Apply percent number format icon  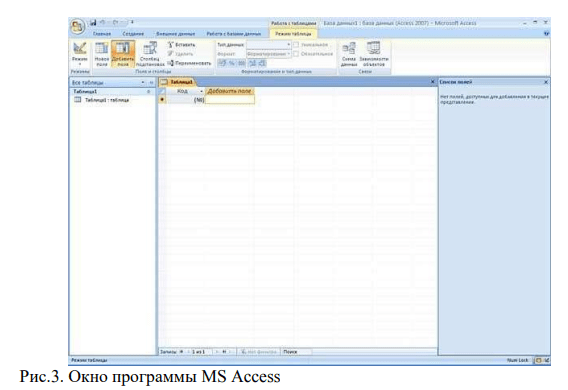(x=231, y=63)
